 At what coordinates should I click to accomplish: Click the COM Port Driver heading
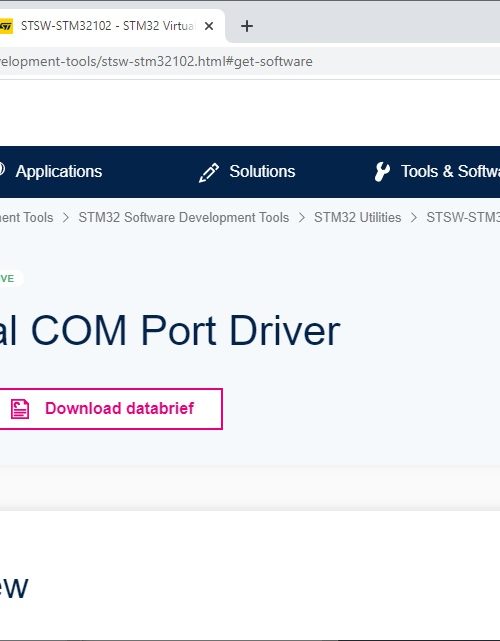(x=170, y=331)
